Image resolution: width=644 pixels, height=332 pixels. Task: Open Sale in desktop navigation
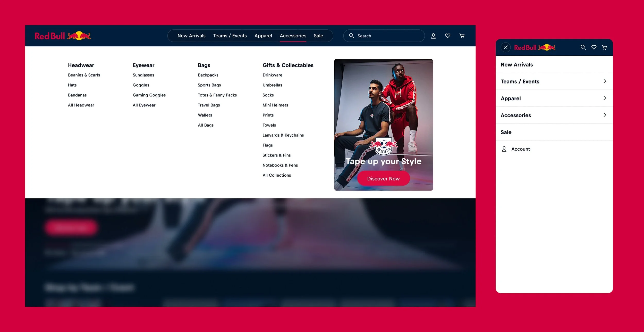coord(318,36)
